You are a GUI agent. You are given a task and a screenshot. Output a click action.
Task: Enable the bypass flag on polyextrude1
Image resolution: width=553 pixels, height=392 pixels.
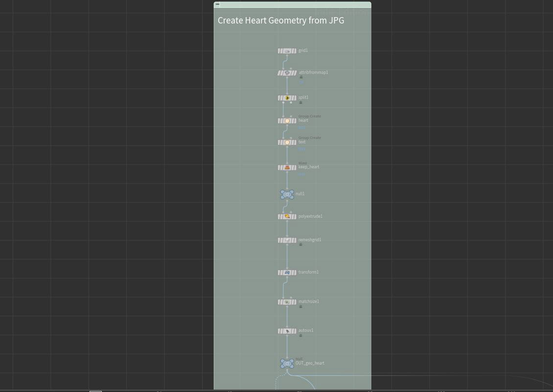click(279, 216)
